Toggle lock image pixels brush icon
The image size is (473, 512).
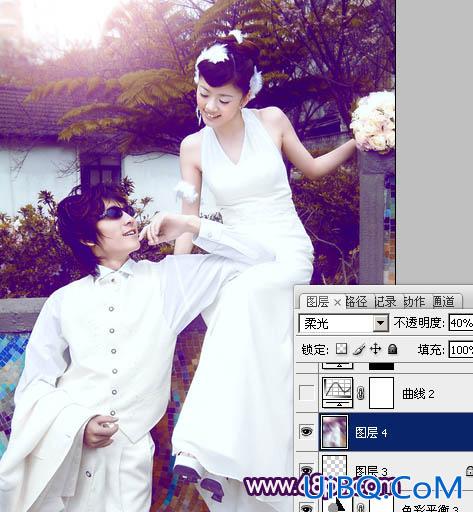(359, 349)
